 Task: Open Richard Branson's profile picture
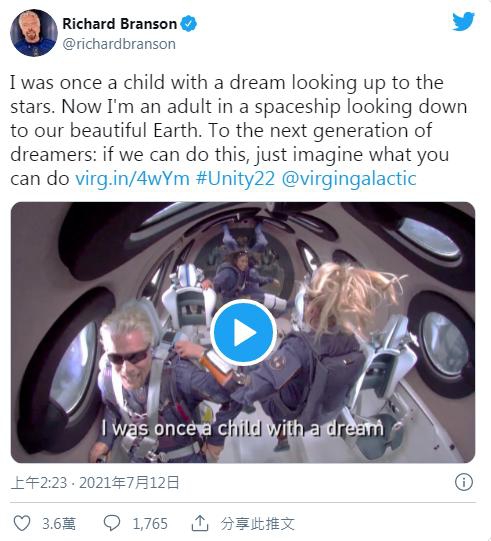pos(34,33)
